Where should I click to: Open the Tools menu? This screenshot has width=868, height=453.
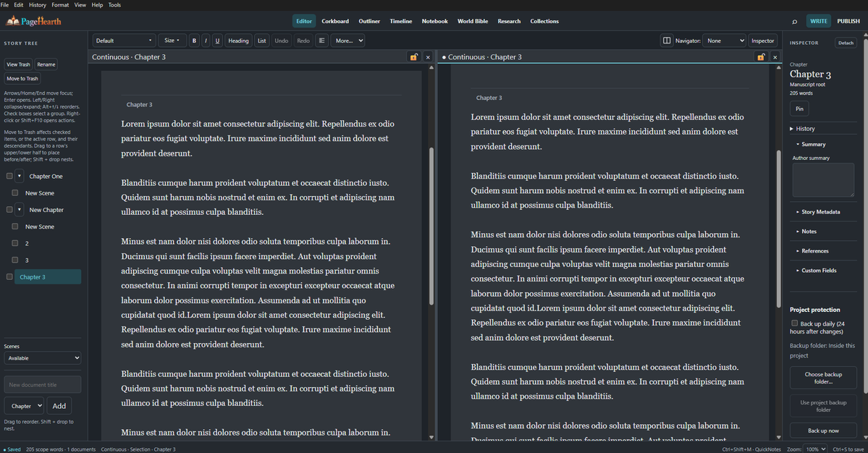click(114, 5)
